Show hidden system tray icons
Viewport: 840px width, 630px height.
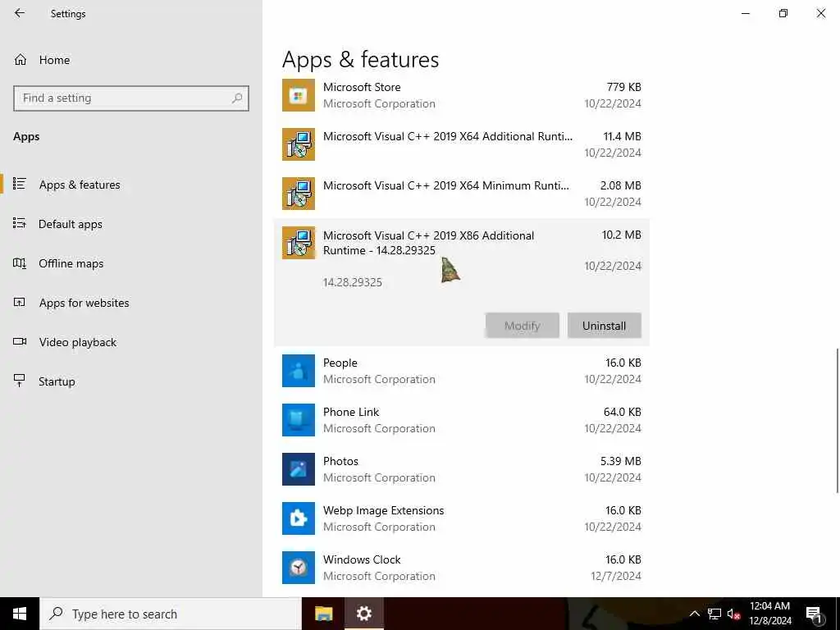(x=694, y=614)
